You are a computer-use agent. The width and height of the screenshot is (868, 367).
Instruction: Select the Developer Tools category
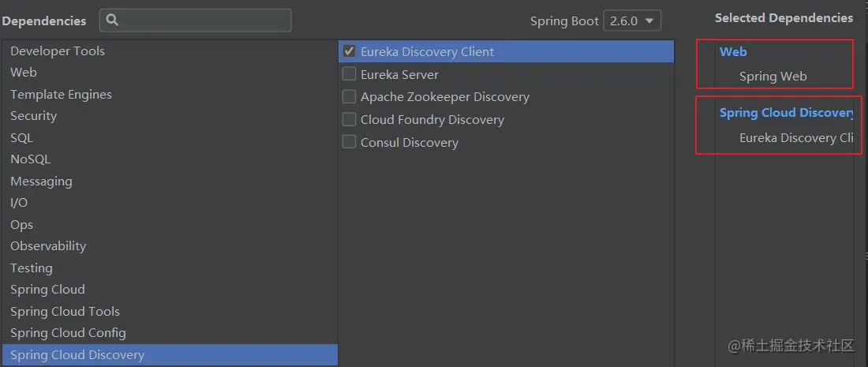tap(58, 51)
